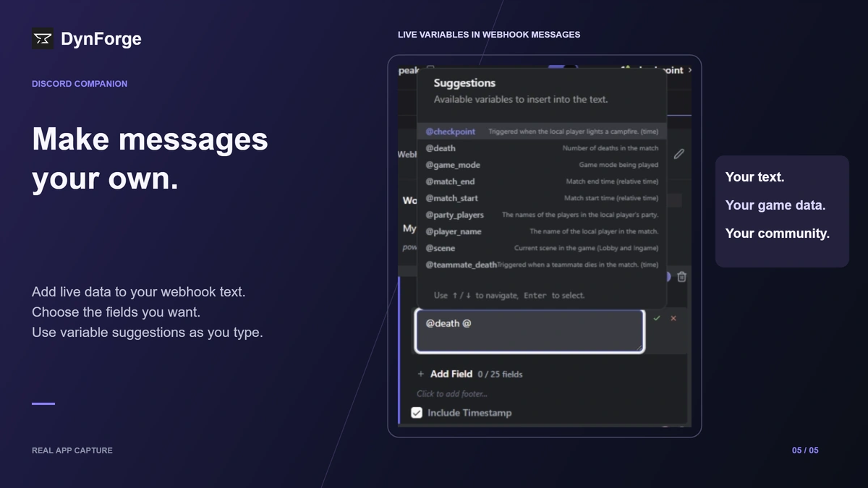The image size is (868, 488).
Task: Choose @game_mode from the suggestions list
Action: pyautogui.click(x=541, y=165)
